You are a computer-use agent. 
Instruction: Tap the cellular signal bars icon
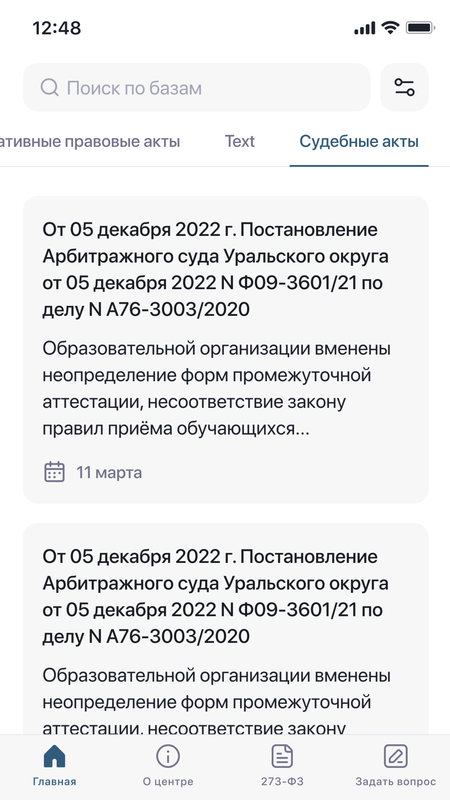365,28
